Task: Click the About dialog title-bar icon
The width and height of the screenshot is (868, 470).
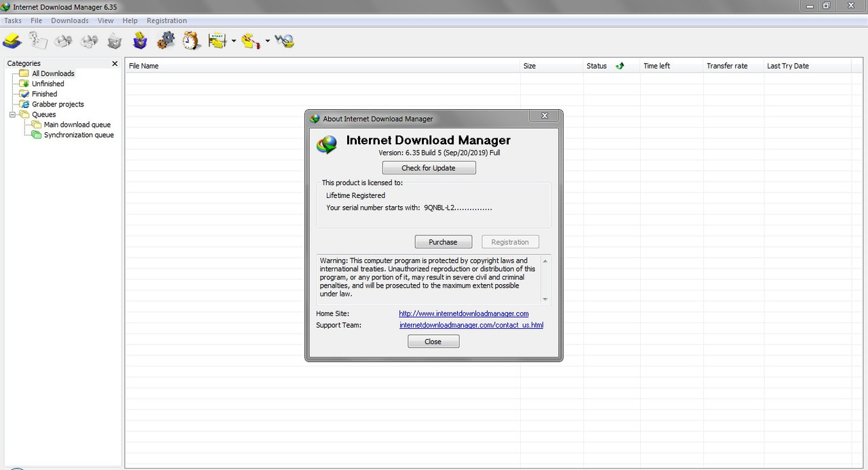Action: [315, 119]
